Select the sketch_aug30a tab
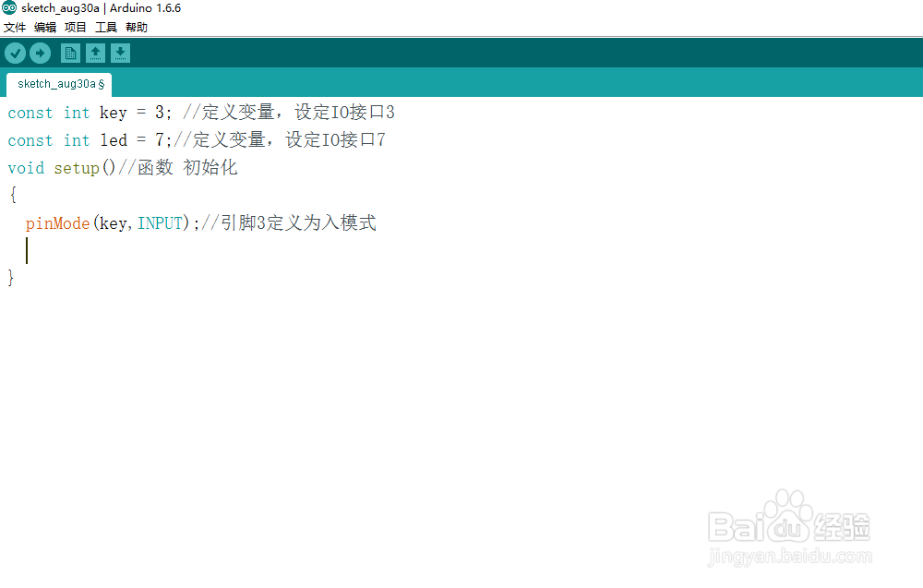The width and height of the screenshot is (923, 588). point(54,84)
